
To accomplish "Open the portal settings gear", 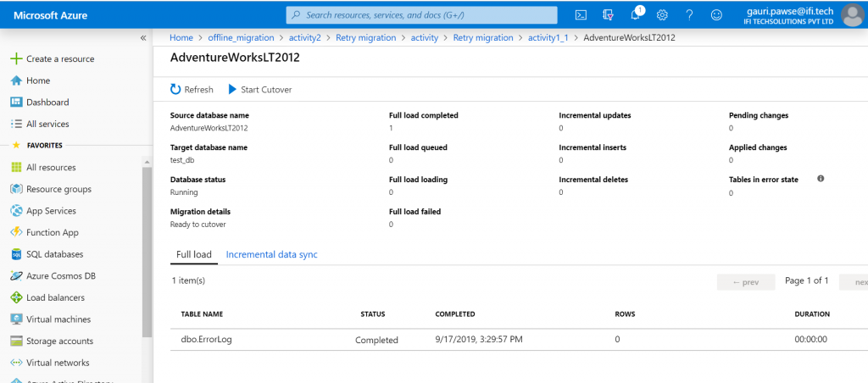I will (x=662, y=15).
